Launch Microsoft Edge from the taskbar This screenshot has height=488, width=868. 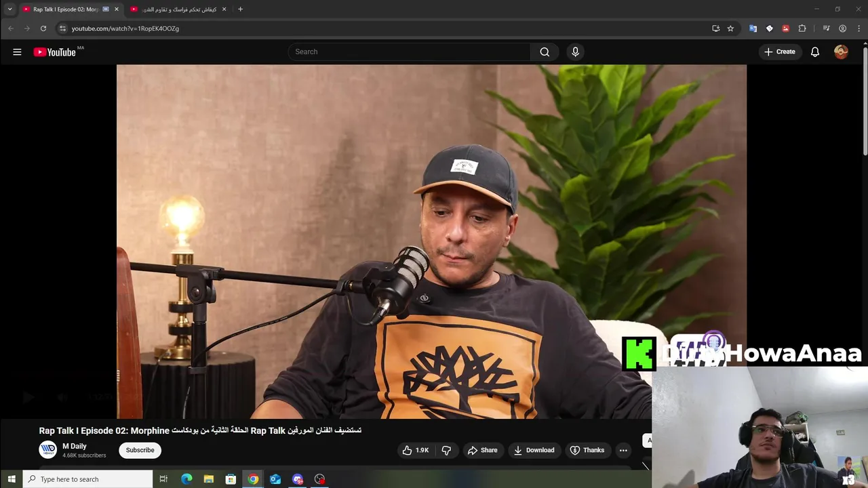coord(186,479)
